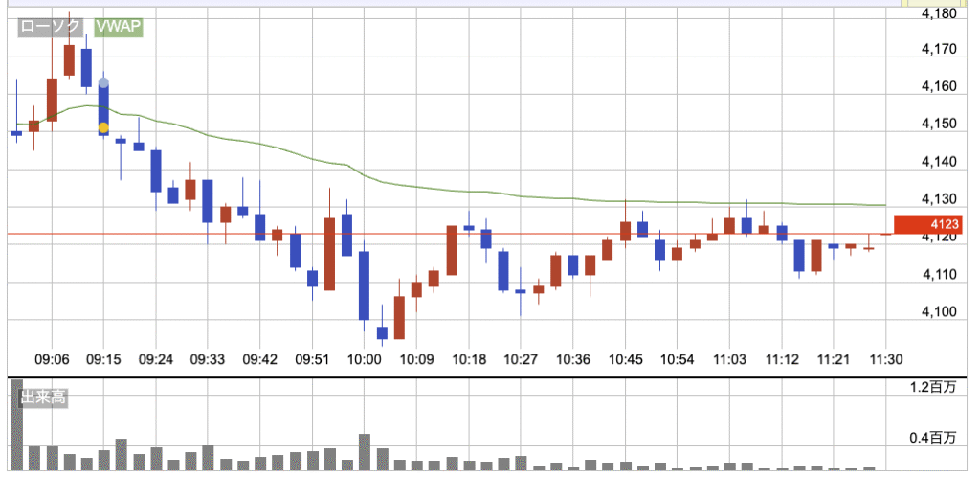Click the yellow dot marker on 09:15 candle
This screenshot has height=479, width=980.
coord(103,127)
